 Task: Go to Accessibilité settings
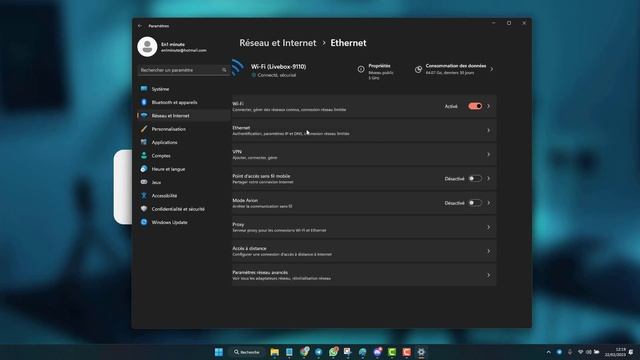tap(184, 196)
